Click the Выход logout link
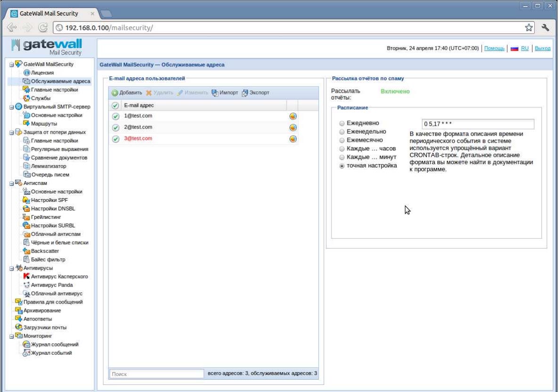 click(542, 48)
